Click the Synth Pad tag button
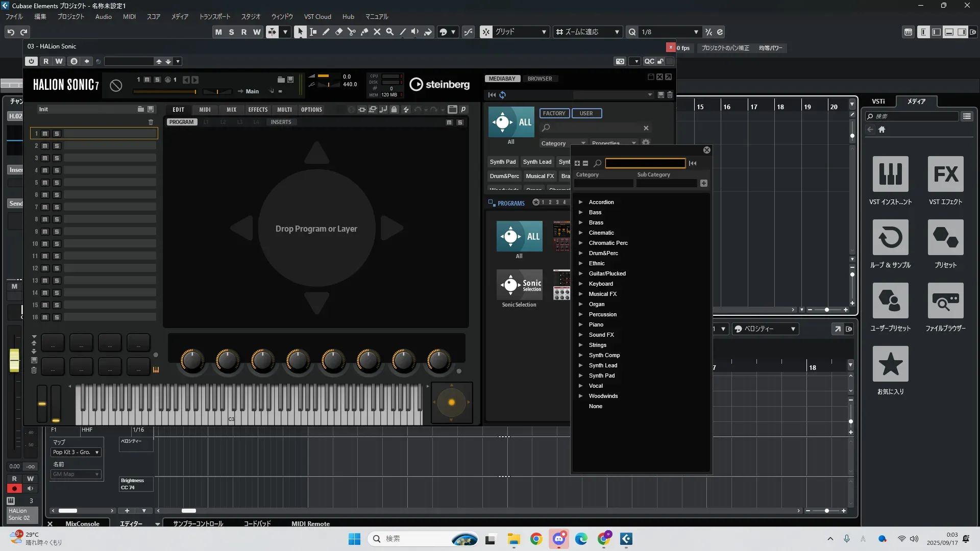Image resolution: width=980 pixels, height=551 pixels. 502,162
